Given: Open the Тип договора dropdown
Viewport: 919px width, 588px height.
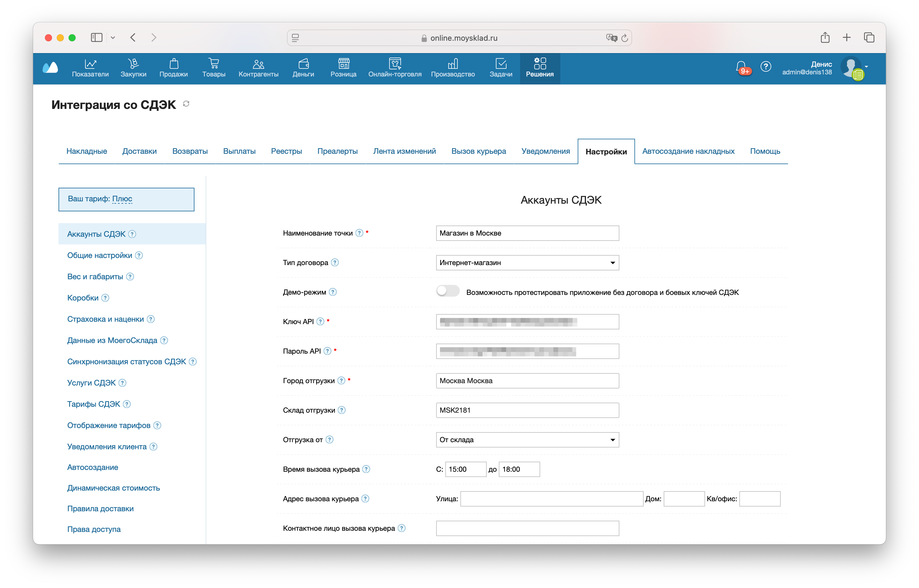Looking at the screenshot, I should click(527, 263).
